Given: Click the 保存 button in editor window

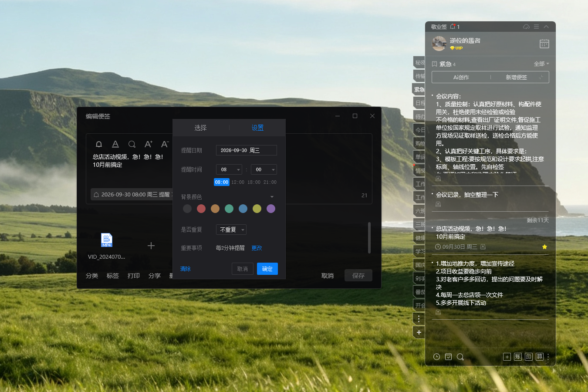Looking at the screenshot, I should (x=358, y=276).
